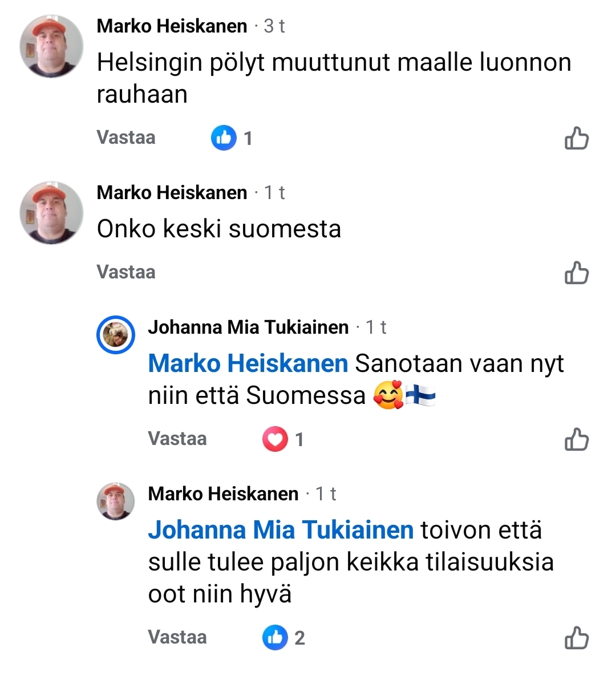
Task: Reply to the "Helsingin pölyt" comment
Action: coord(126,137)
